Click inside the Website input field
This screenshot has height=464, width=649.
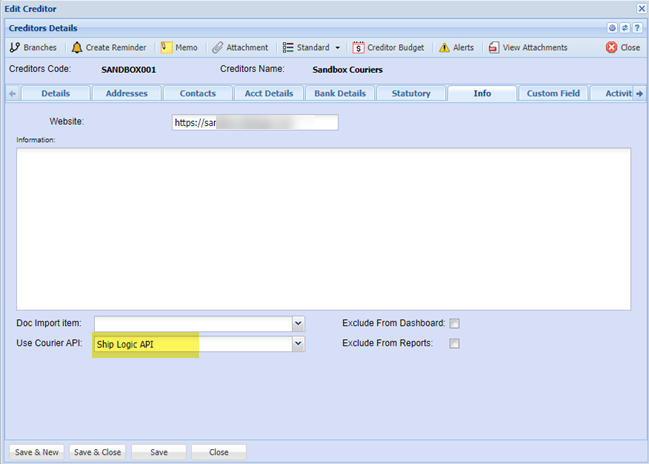[x=255, y=123]
